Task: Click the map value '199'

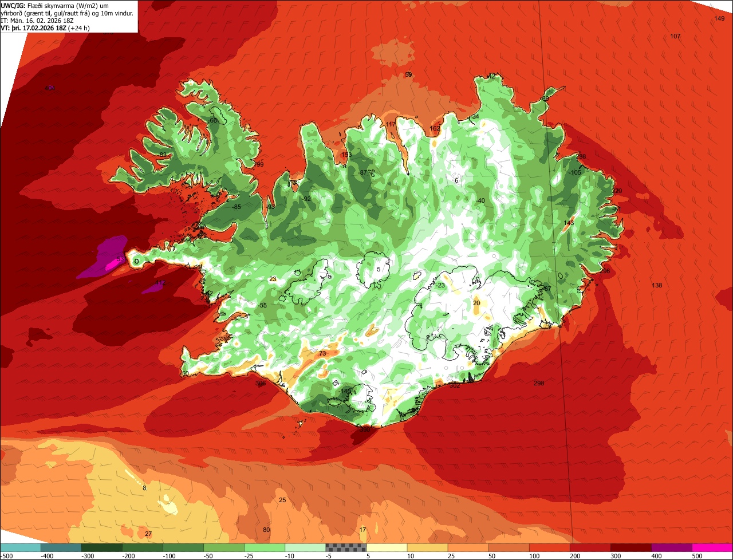Action: tap(259, 164)
